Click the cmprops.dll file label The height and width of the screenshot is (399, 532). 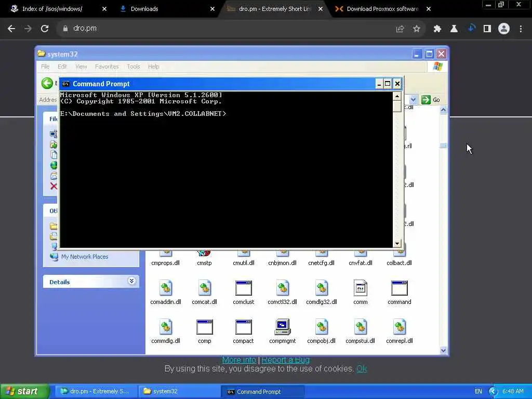tap(165, 262)
